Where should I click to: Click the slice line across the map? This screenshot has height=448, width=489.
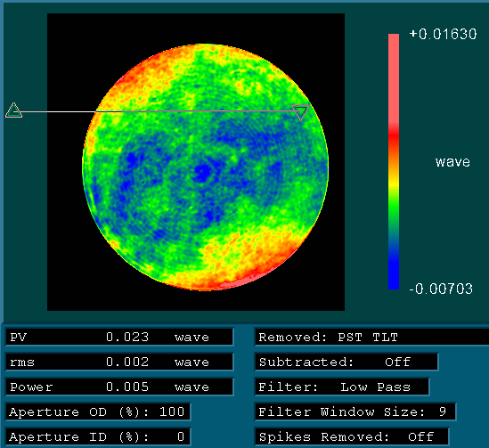point(156,111)
